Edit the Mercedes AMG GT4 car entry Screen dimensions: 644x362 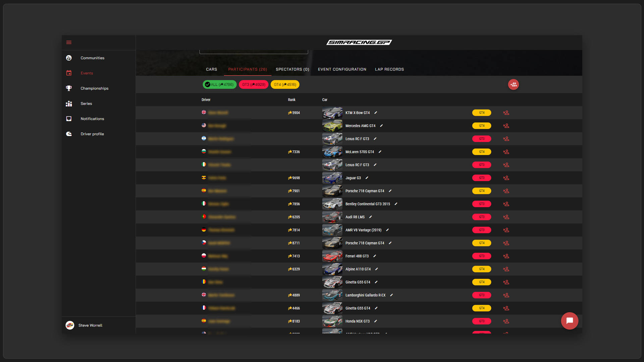pos(381,126)
